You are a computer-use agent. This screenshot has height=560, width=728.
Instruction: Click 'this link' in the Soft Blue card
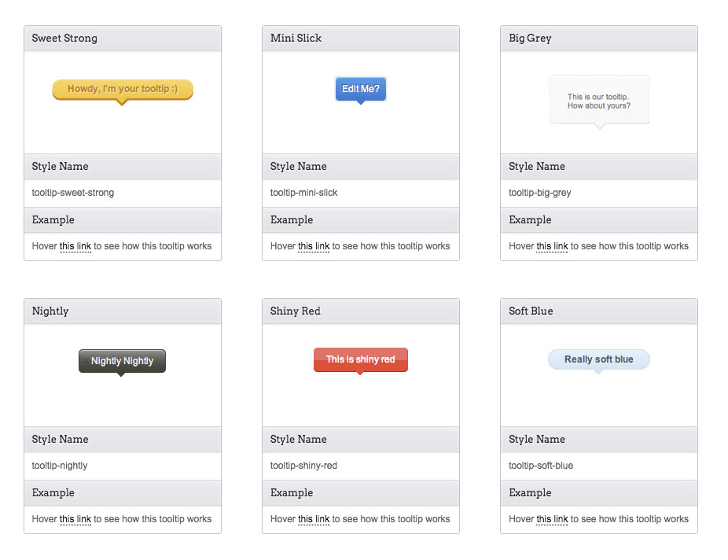552,519
